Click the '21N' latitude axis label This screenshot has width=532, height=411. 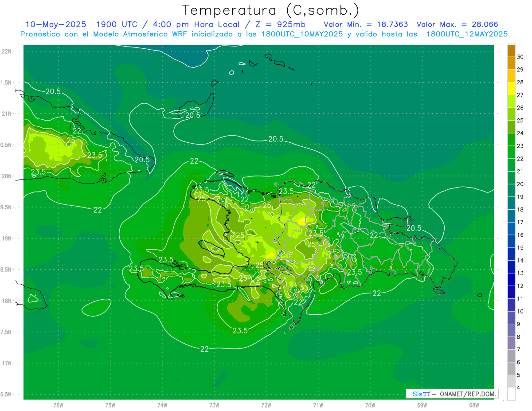click(x=7, y=114)
